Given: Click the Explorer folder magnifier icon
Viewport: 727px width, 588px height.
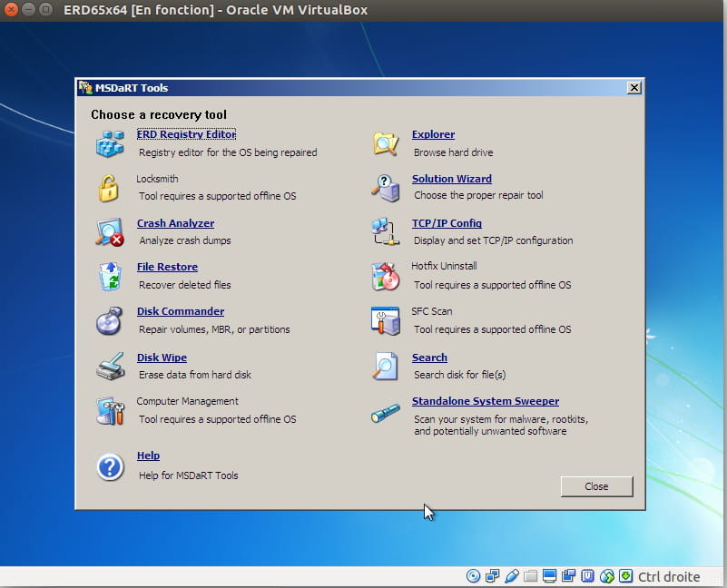Looking at the screenshot, I should [x=386, y=143].
